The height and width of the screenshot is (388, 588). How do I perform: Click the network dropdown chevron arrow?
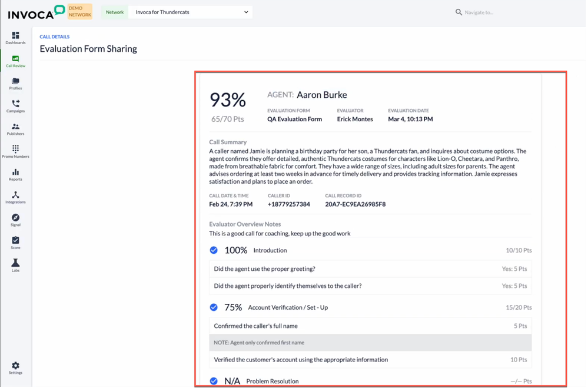(x=246, y=12)
